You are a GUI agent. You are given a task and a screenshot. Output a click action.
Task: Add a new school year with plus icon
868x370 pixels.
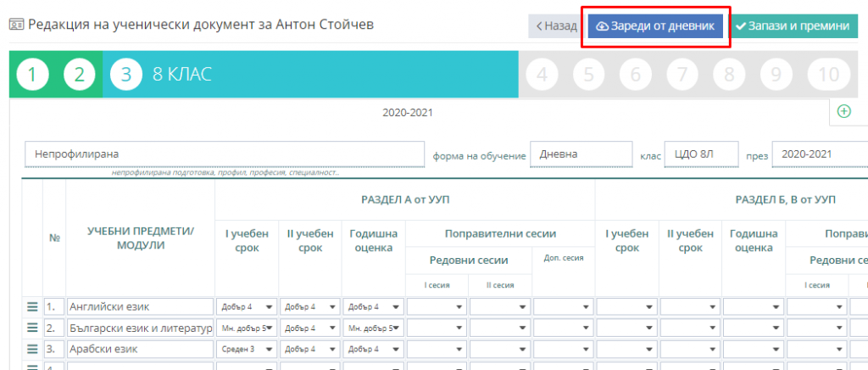coord(843,111)
